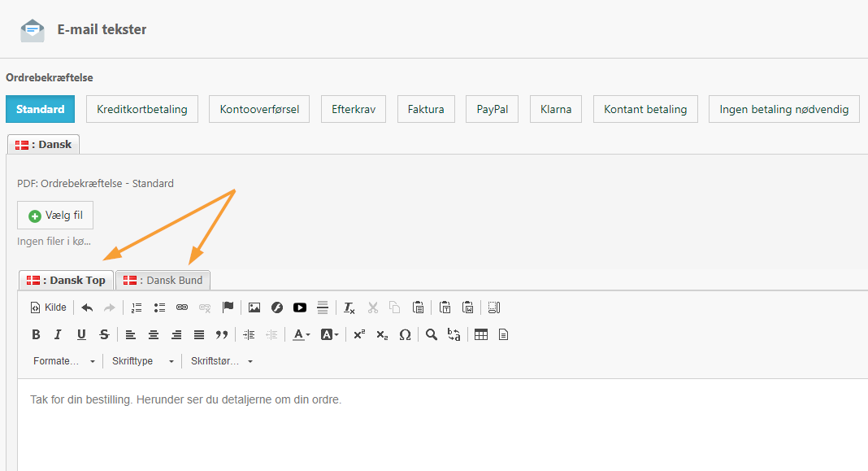Image resolution: width=868 pixels, height=471 pixels.
Task: Expand the Skriftstørrelse size dropdown
Action: pyautogui.click(x=222, y=361)
